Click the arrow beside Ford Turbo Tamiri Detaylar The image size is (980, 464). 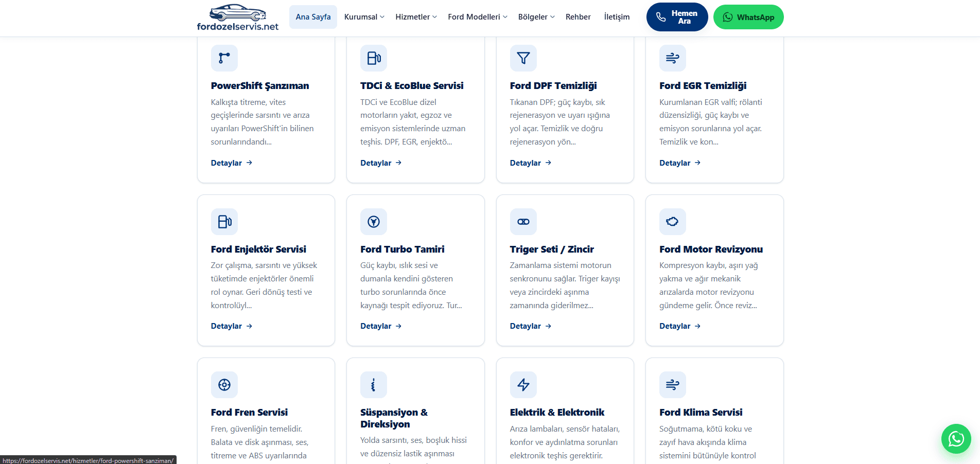[398, 326]
